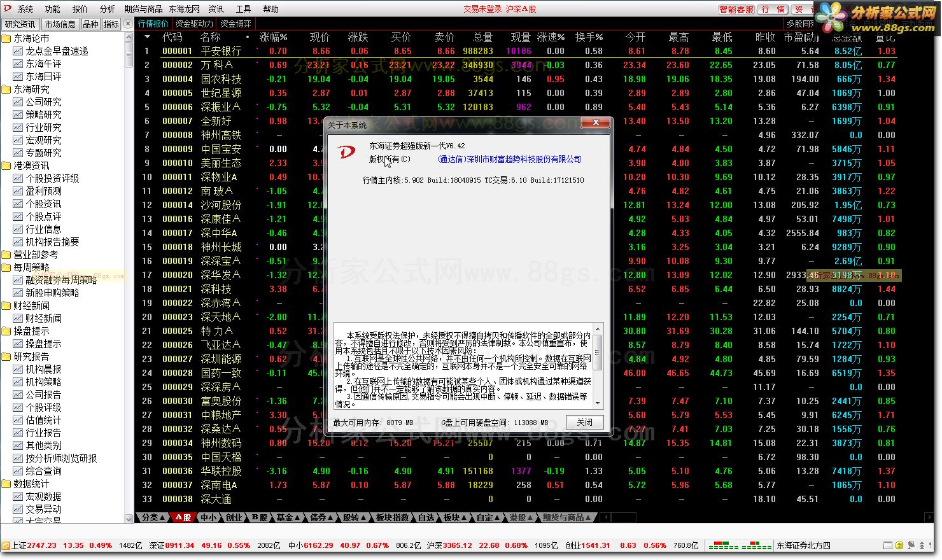Click the red D application logo in the menu bar
The height and width of the screenshot is (560, 942).
[8, 8]
